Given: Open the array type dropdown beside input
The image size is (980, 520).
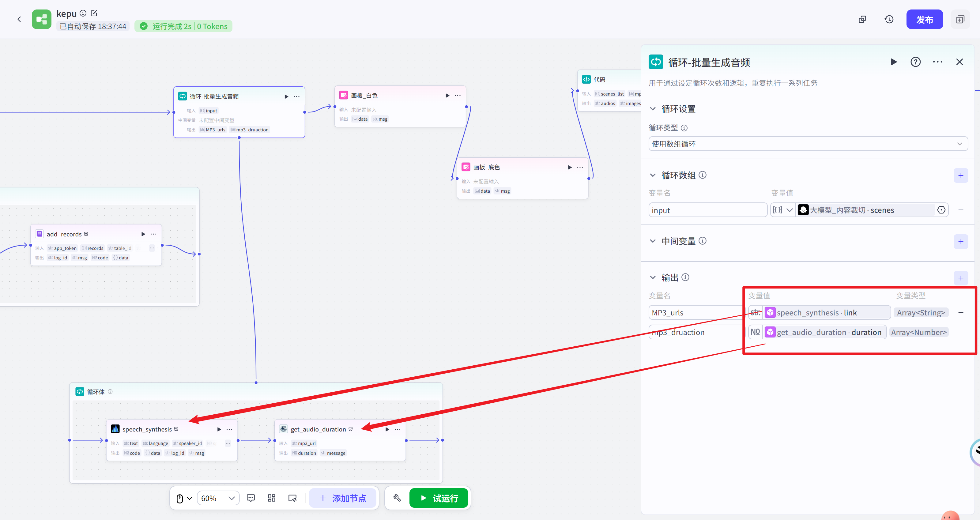Looking at the screenshot, I should point(783,210).
